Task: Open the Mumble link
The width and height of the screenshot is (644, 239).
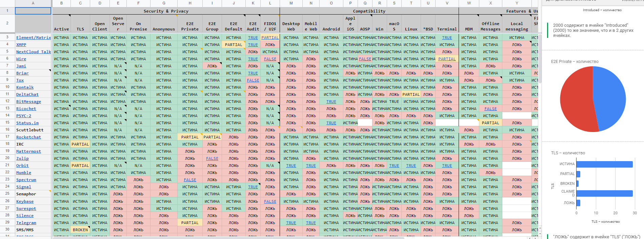Action: pos(24,173)
